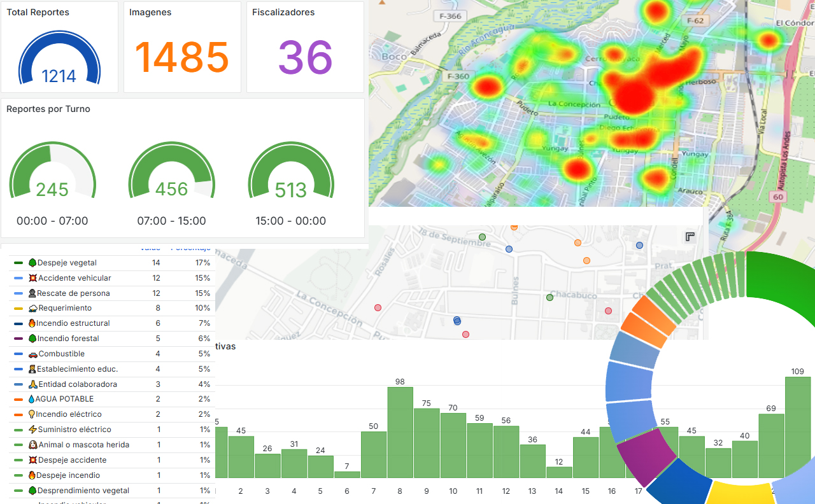Open the Total Reportes panel title menu

point(38,12)
